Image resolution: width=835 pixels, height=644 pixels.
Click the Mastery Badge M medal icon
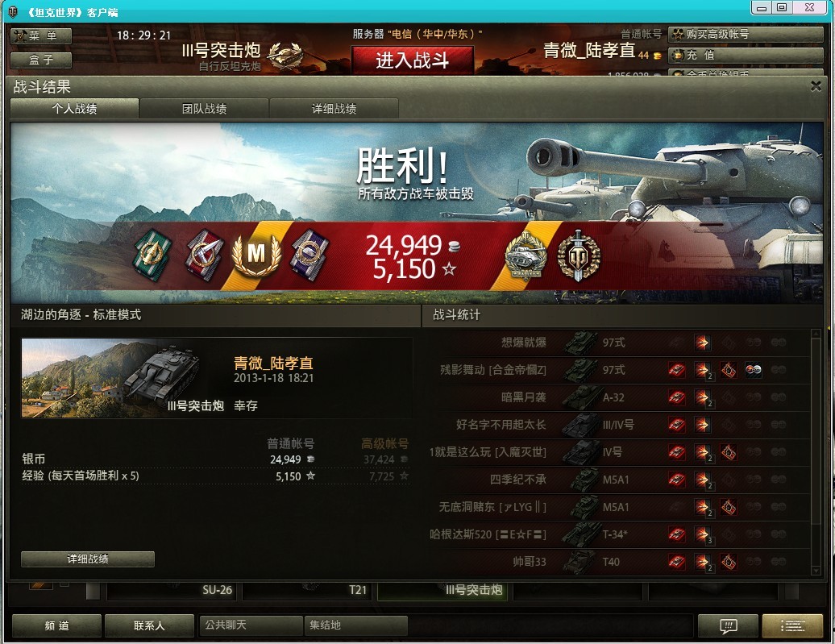point(256,254)
